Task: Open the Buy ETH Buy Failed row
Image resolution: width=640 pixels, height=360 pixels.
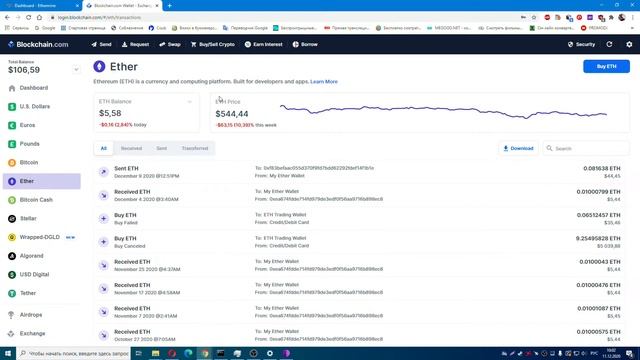Action: tap(361, 218)
